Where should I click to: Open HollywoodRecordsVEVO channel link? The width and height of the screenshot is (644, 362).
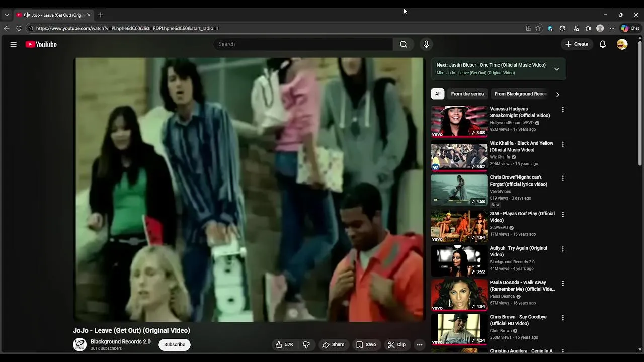512,123
